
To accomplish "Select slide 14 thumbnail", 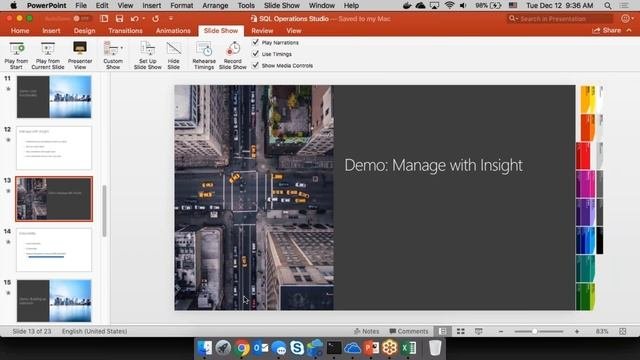I will point(54,250).
